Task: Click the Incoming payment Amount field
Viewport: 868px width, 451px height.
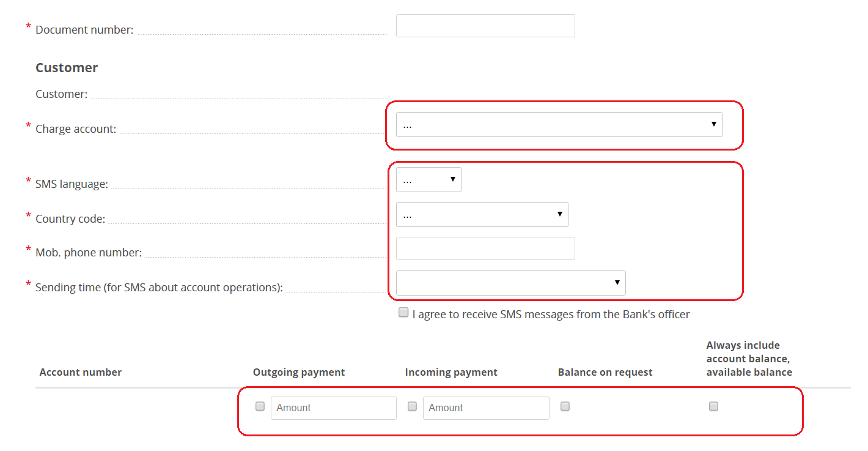Action: pyautogui.click(x=486, y=408)
